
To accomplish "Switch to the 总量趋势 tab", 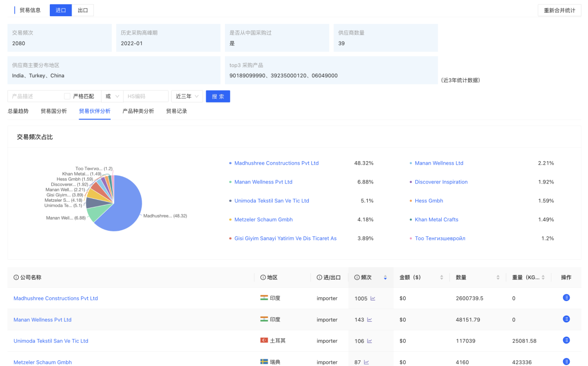I will coord(18,111).
